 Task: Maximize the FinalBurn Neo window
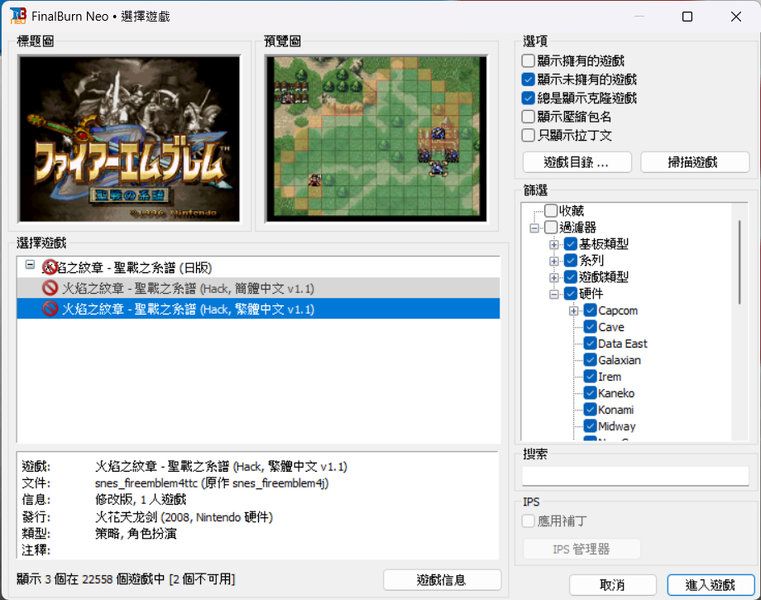click(x=687, y=17)
